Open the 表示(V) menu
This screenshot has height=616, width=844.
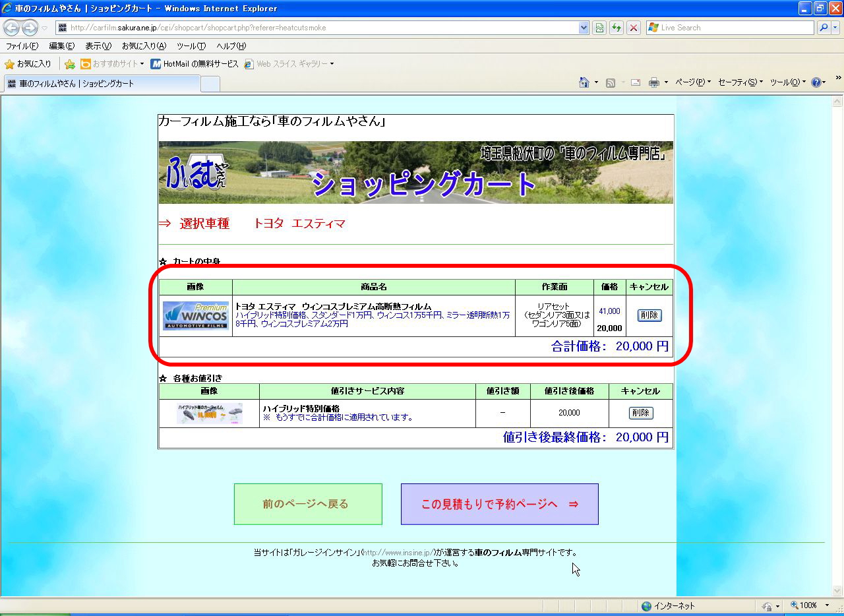click(100, 46)
